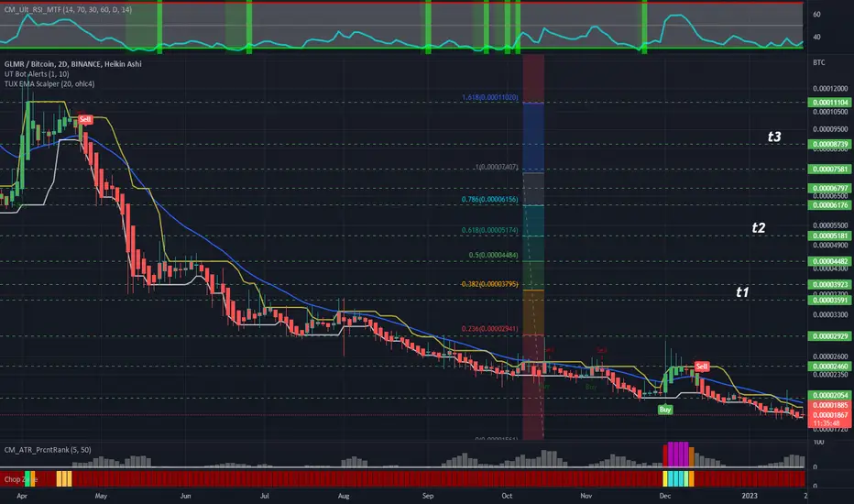
Task: Select the t1 text annotation
Action: [x=742, y=292]
